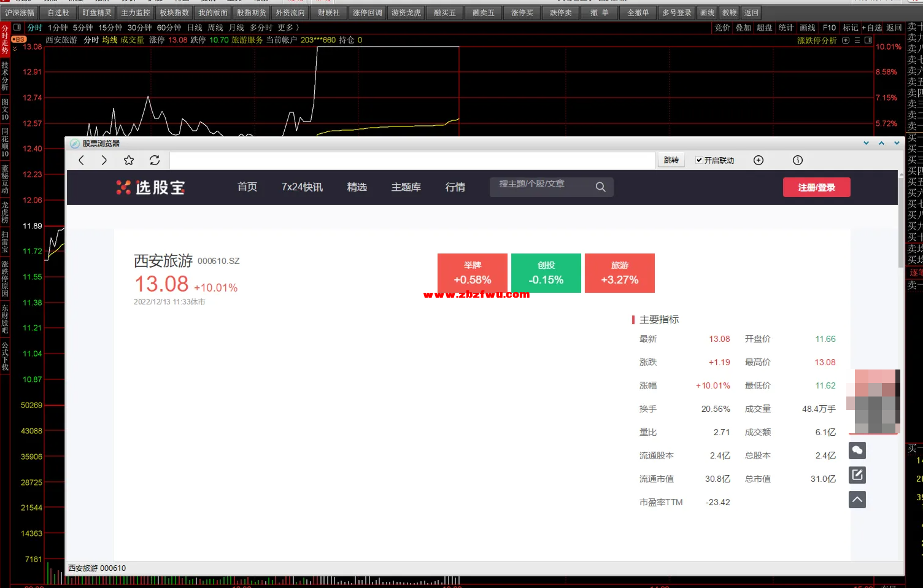The height and width of the screenshot is (588, 923).
Task: Click the 搜主题/个股/文章 search field
Action: [543, 187]
